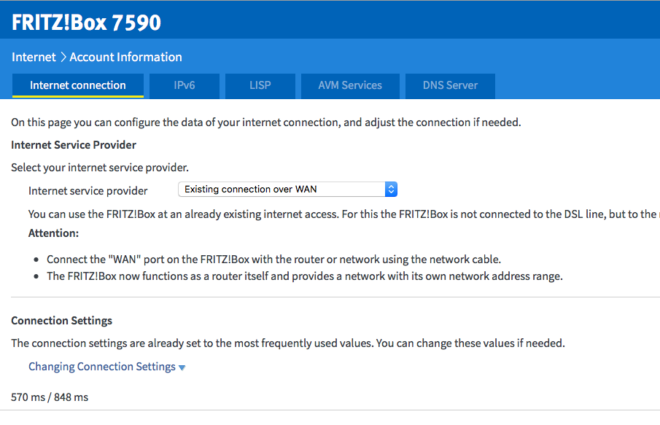Click the 570 ms / 848 ms timing text
This screenshot has height=425, width=660.
pyautogui.click(x=50, y=397)
